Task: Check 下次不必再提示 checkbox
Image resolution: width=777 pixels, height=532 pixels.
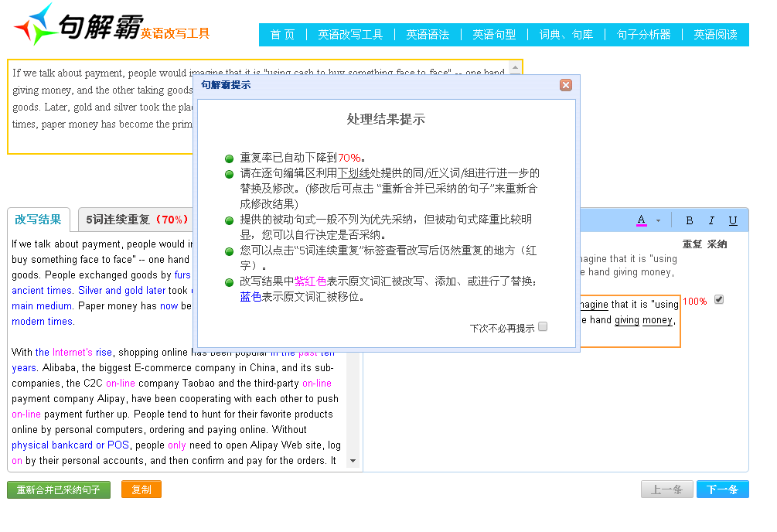Action: tap(543, 327)
